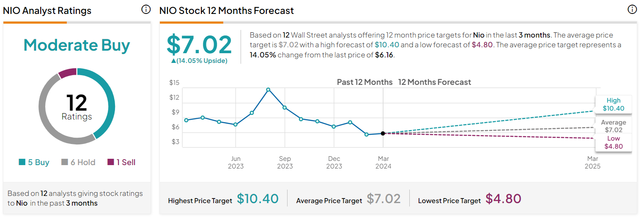Click the Lowest Price Target $4.80 value
Screen dimensions: 644x220
click(503, 198)
